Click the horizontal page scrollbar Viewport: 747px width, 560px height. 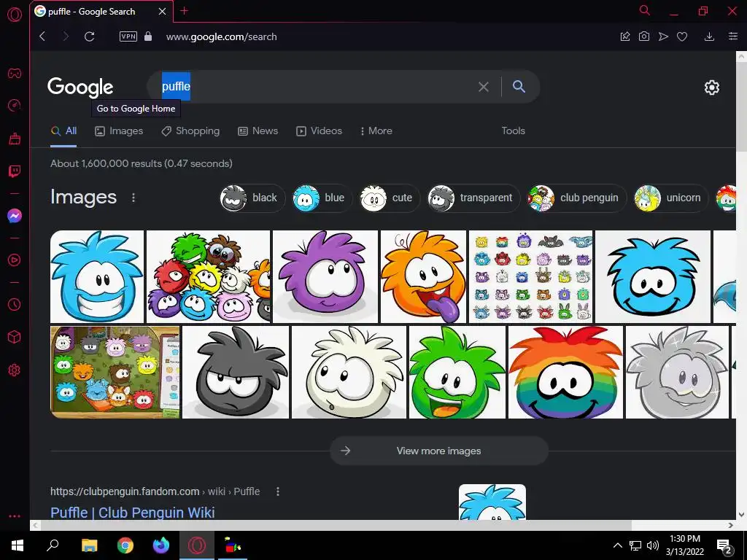pos(336,525)
